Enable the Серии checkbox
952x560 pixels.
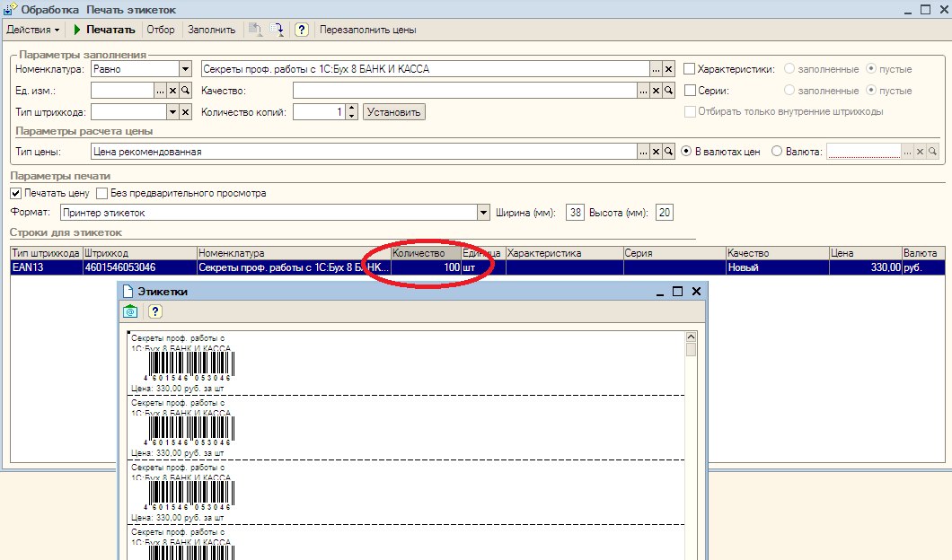(x=689, y=91)
